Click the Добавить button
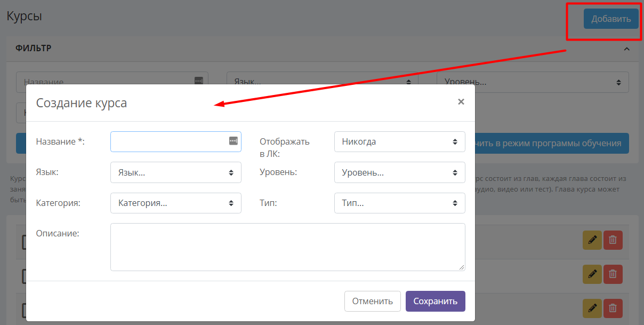644x325 pixels. click(611, 19)
